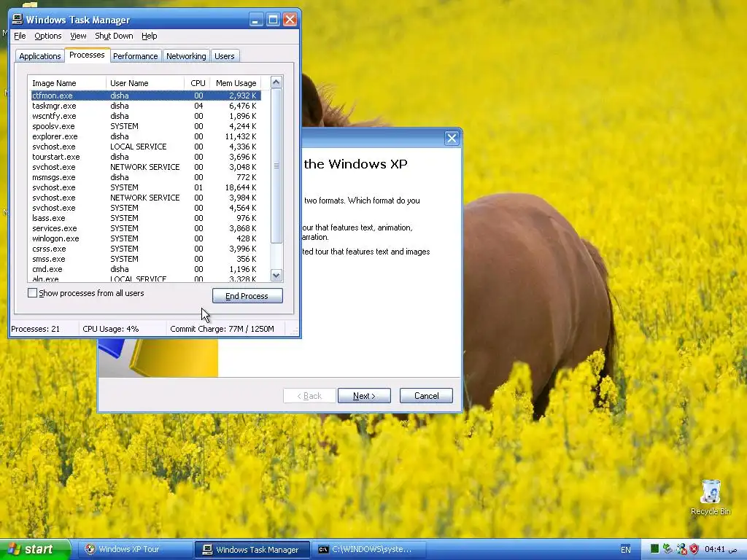Select the svchost.exe row using 18,644 K
The height and width of the screenshot is (560, 747).
point(146,187)
